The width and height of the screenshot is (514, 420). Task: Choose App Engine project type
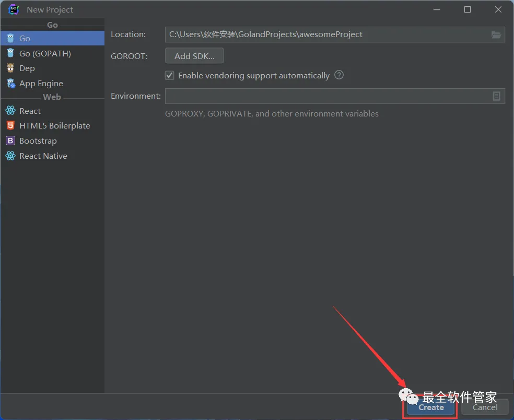pyautogui.click(x=52, y=83)
